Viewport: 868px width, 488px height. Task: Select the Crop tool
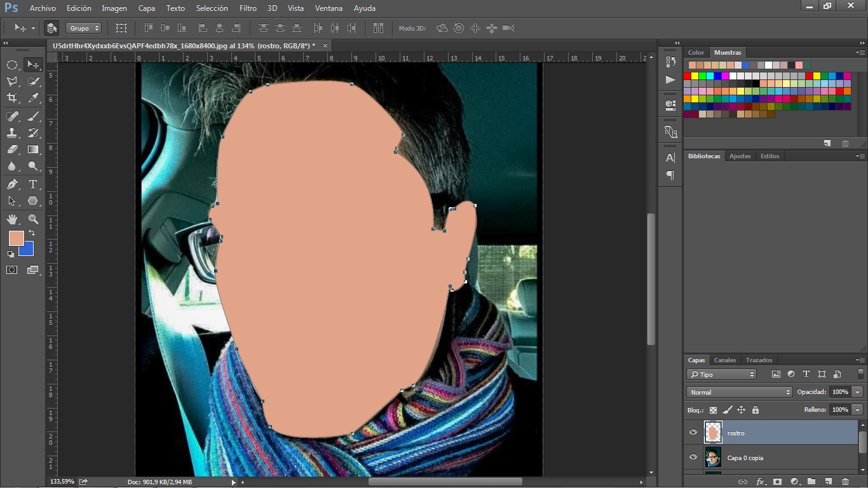[x=12, y=98]
